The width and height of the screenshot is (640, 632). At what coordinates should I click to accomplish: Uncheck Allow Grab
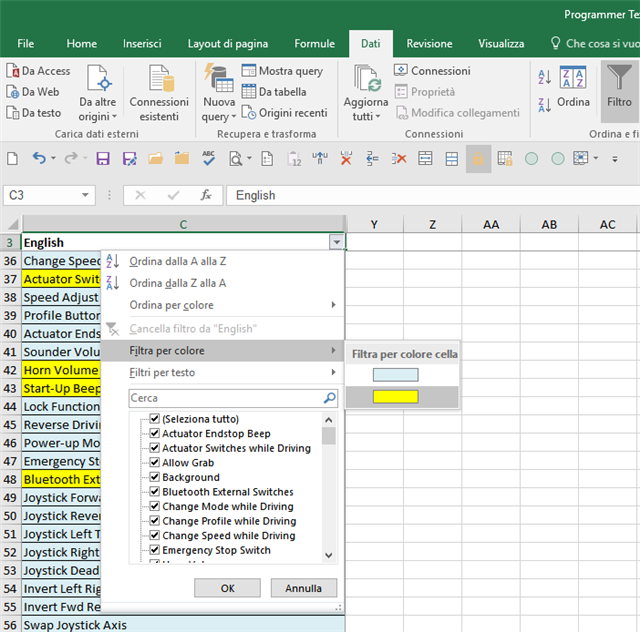point(154,462)
